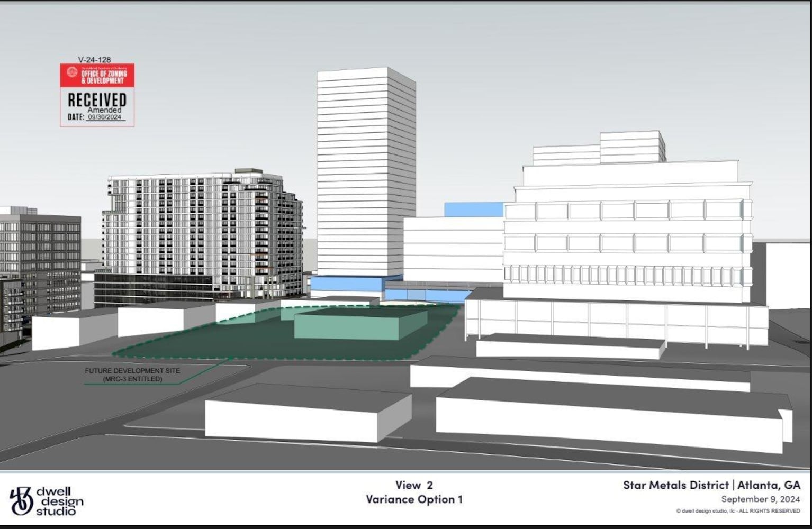This screenshot has height=529, width=812.
Task: Select the 09/30/2024 date on the stamp
Action: pos(105,117)
